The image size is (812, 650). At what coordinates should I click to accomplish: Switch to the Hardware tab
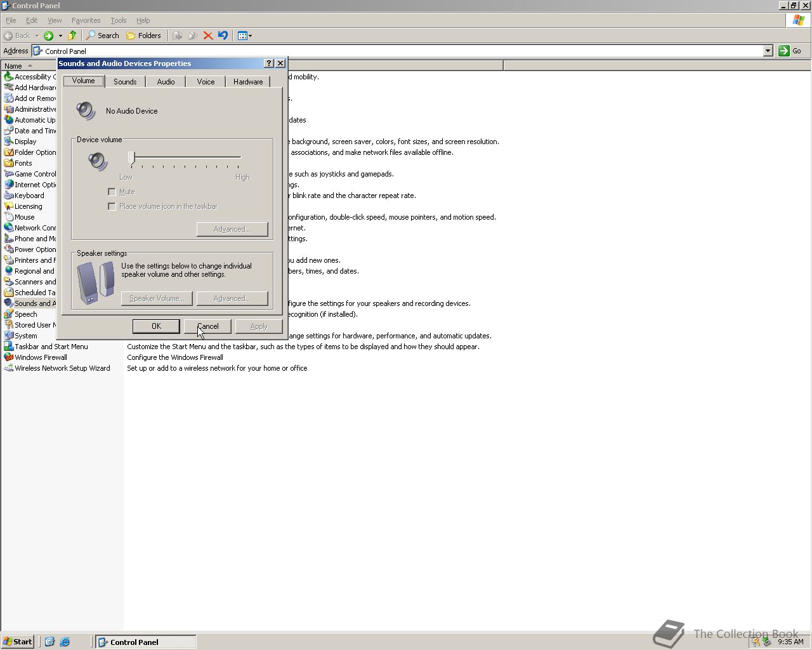coord(247,82)
